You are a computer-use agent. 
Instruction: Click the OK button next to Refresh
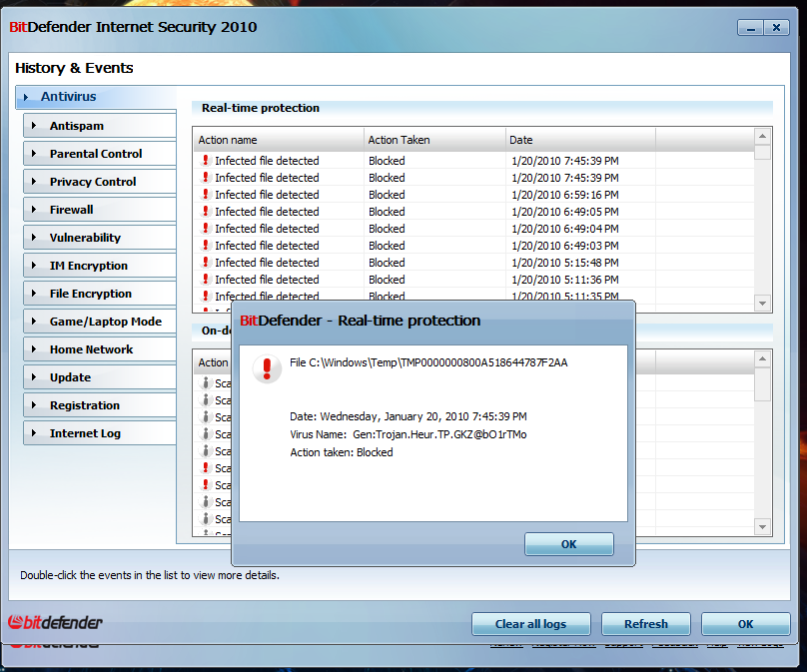pos(745,624)
